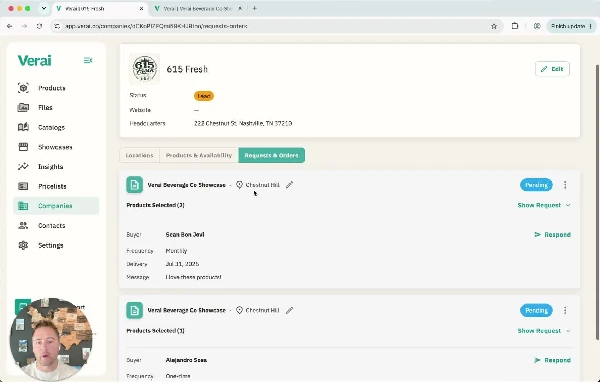Open Contacts people icon
This screenshot has height=382, width=600.
tap(23, 225)
